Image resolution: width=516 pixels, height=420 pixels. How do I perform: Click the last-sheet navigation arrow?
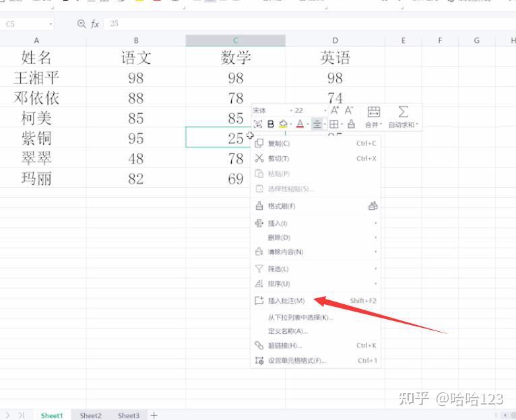pos(22,415)
